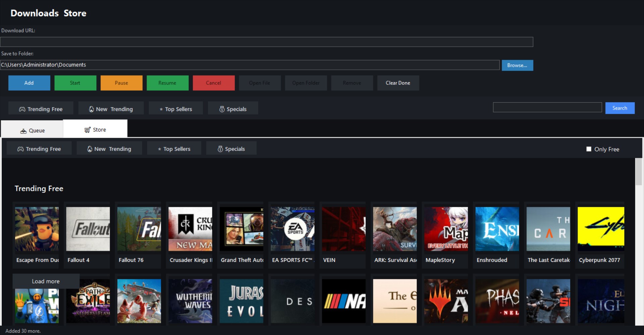Click the Add button to queue a download

[x=29, y=83]
